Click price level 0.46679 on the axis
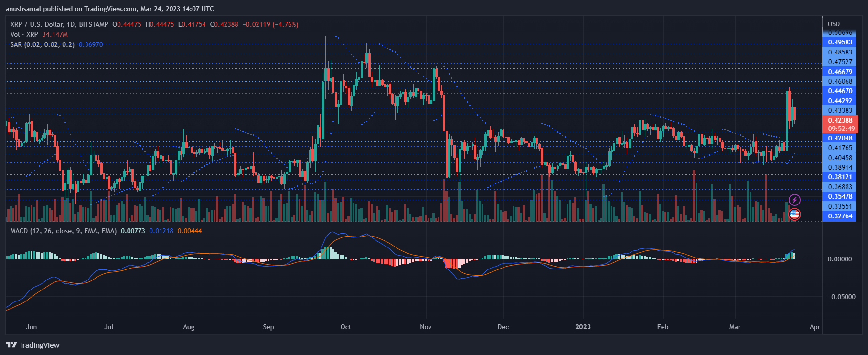868x355 pixels. [x=840, y=72]
